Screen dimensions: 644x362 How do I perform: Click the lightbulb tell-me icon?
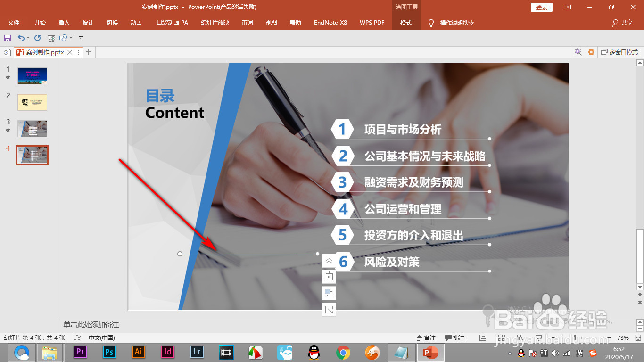click(431, 23)
